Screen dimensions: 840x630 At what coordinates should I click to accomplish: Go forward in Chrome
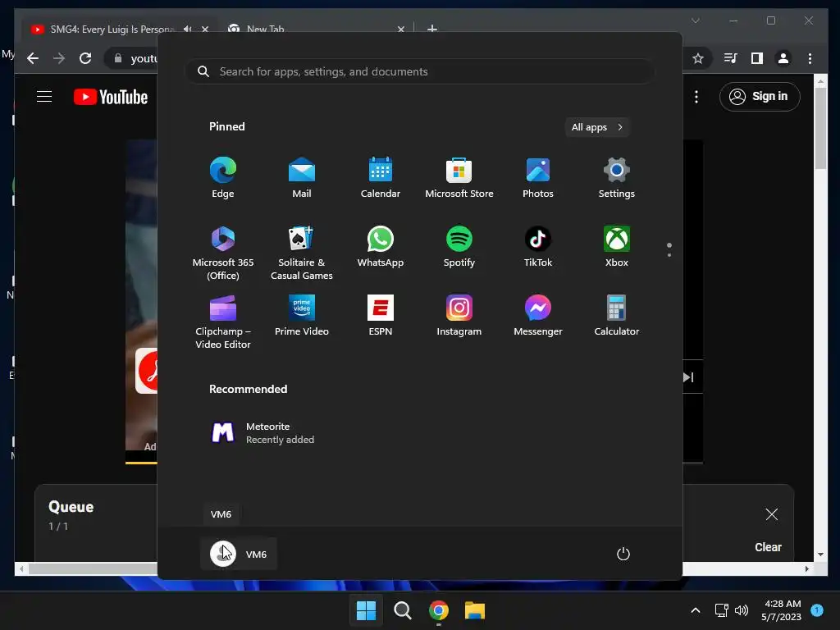tap(59, 58)
